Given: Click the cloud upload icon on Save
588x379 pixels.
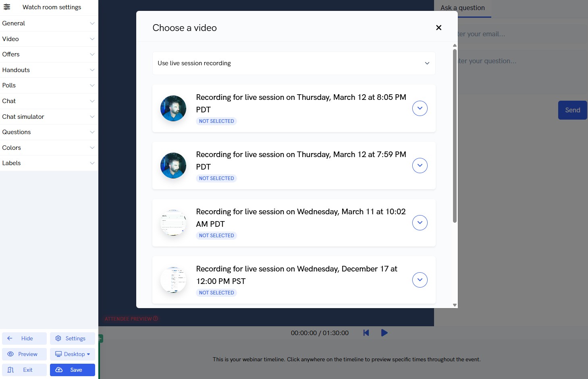Looking at the screenshot, I should point(59,370).
